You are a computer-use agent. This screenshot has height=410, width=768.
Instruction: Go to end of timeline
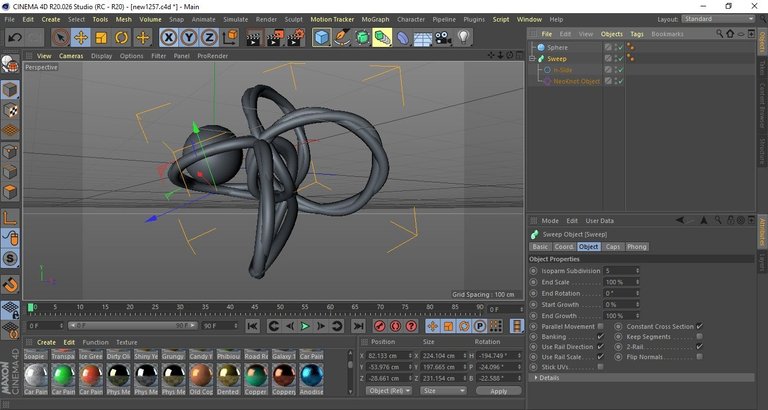(x=359, y=326)
